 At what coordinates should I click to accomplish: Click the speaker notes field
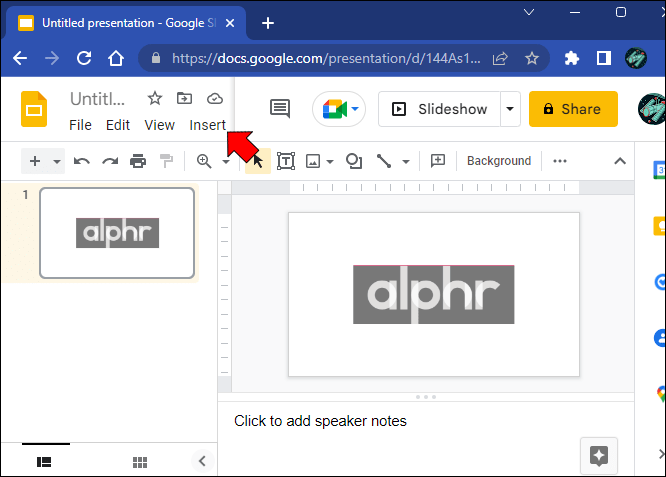point(426,437)
